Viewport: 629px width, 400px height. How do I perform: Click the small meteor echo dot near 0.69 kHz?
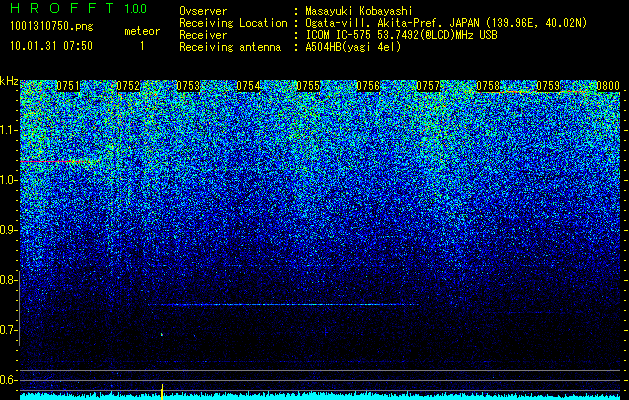tap(162, 334)
